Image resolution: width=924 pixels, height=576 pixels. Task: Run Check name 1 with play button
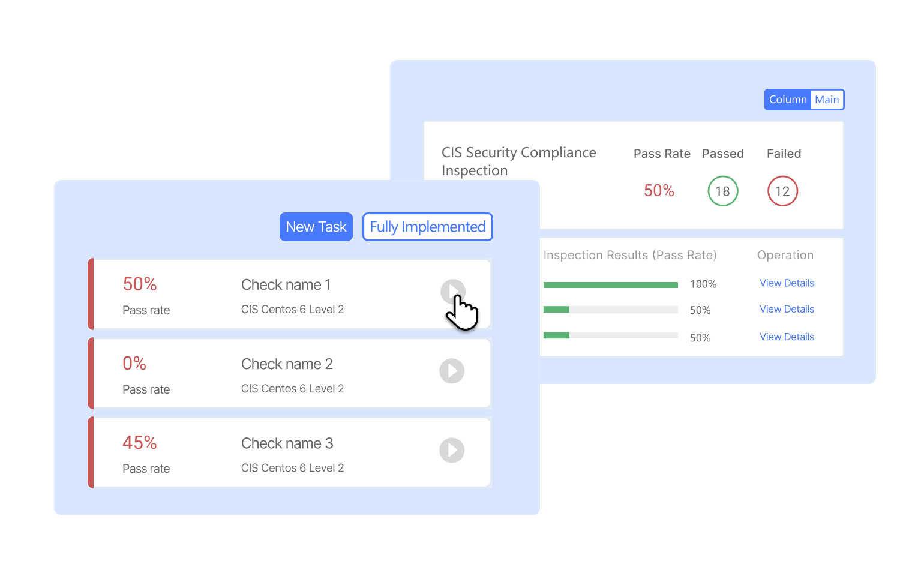pyautogui.click(x=452, y=292)
